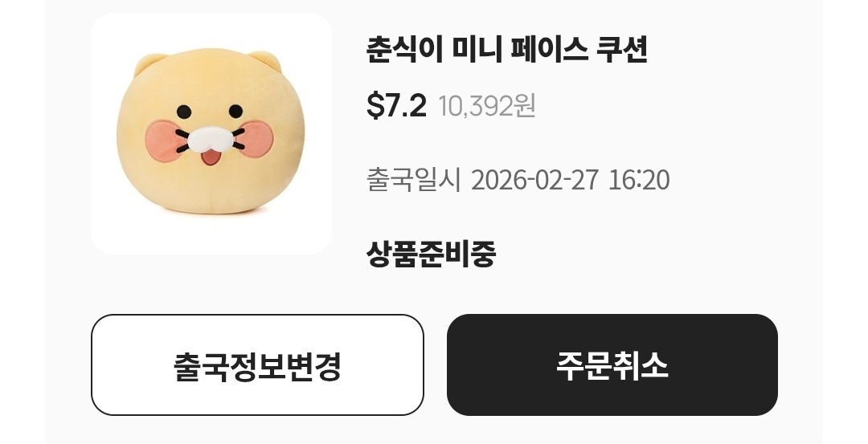Click the plush's pink tongue
This screenshot has height=444, width=868.
tap(209, 159)
